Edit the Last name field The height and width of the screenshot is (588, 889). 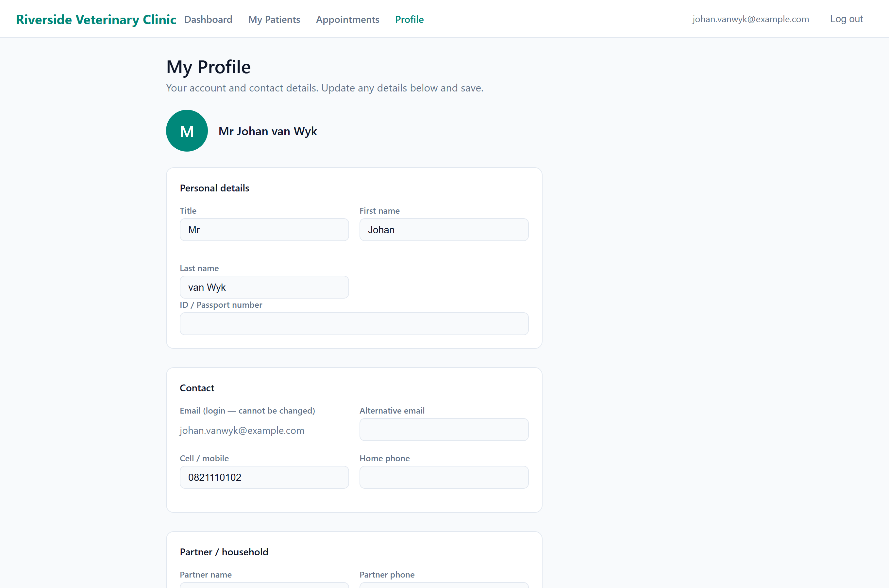pyautogui.click(x=264, y=287)
